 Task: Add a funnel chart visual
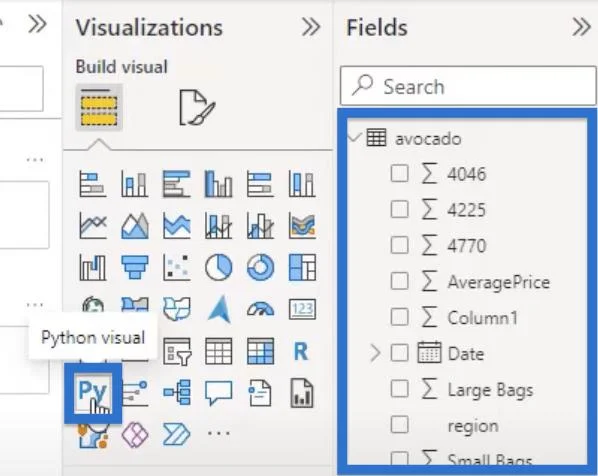(134, 267)
